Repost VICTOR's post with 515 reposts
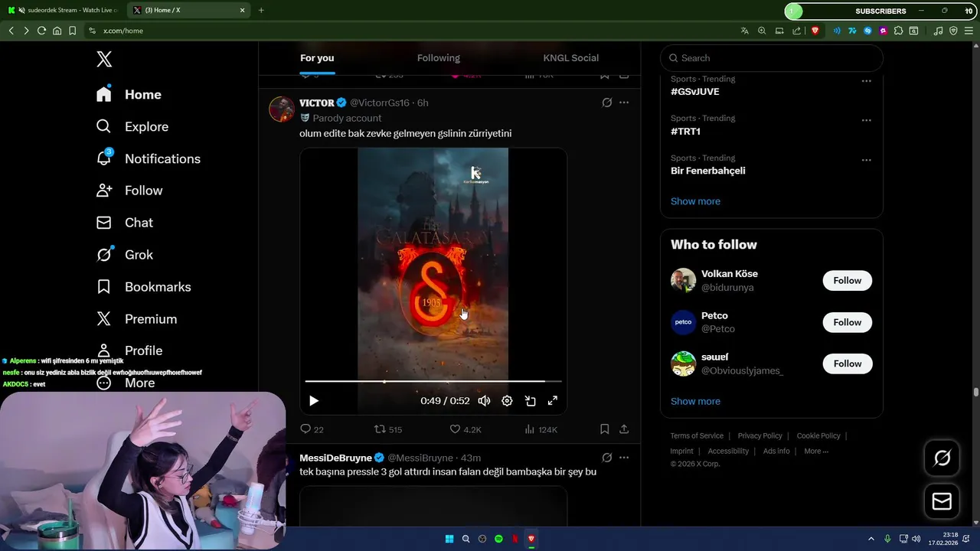The width and height of the screenshot is (980, 551). [387, 429]
